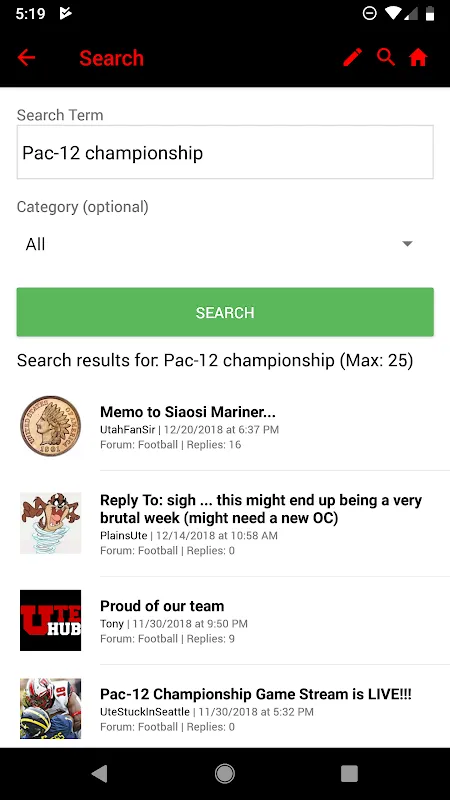Open Pac-12 Championship Game Stream thread

click(x=256, y=694)
